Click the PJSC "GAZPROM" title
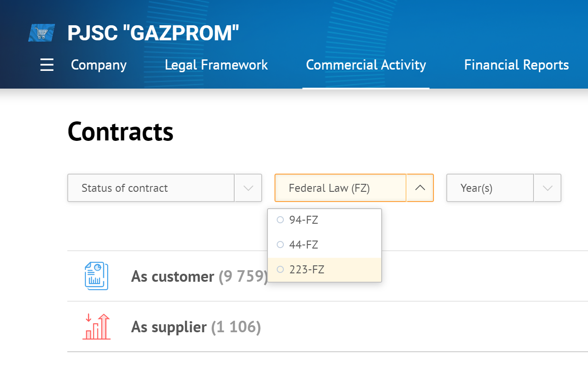588x373 pixels. pos(153,33)
